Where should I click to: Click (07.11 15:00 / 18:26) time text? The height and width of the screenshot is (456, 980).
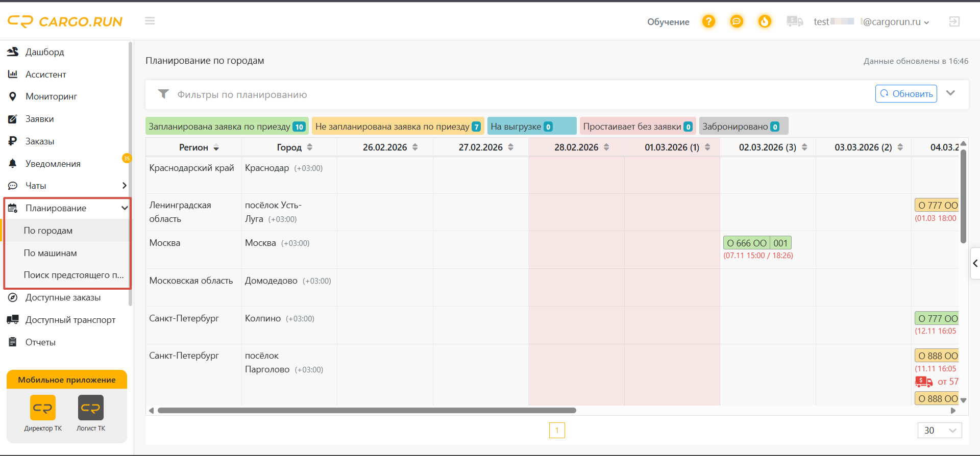click(x=758, y=256)
